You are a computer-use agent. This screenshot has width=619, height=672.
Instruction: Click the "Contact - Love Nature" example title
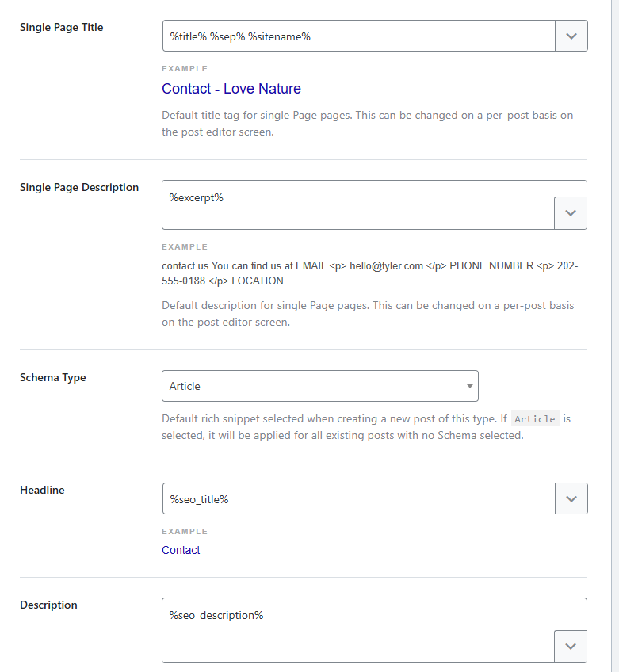[x=231, y=89]
